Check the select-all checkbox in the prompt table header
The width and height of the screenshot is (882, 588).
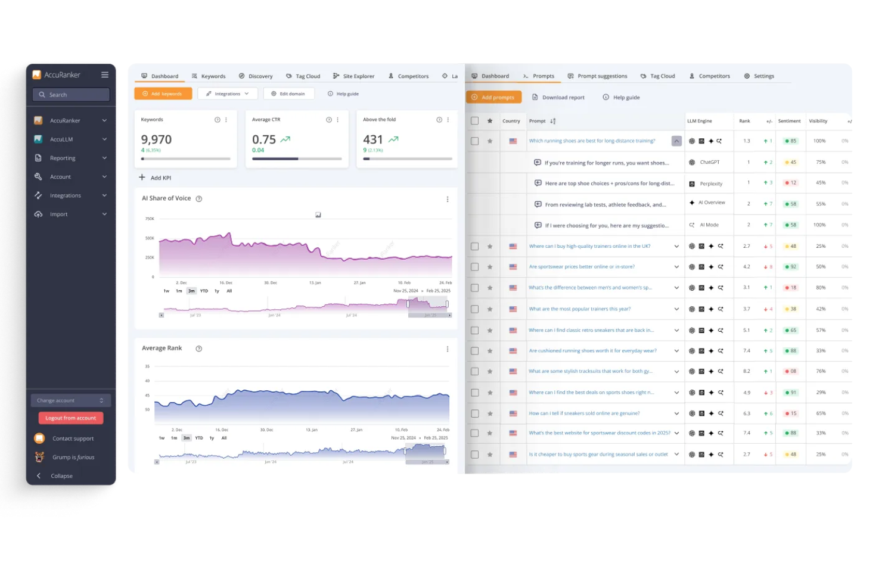coord(474,120)
